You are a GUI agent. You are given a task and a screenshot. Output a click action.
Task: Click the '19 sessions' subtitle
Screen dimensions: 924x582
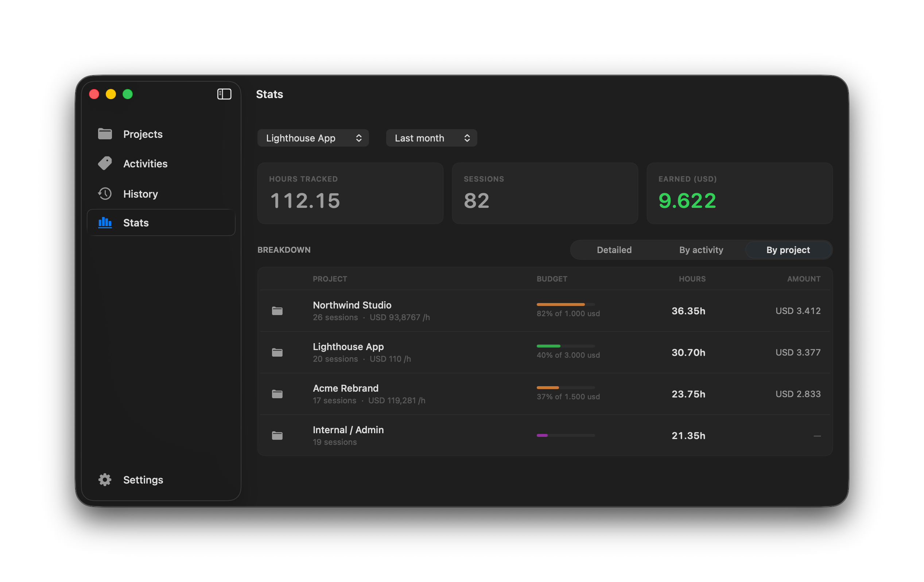coord(335,442)
